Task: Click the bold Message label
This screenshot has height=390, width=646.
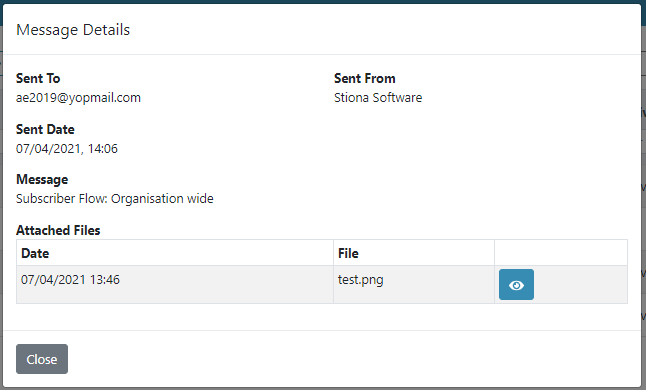Action: click(x=42, y=180)
